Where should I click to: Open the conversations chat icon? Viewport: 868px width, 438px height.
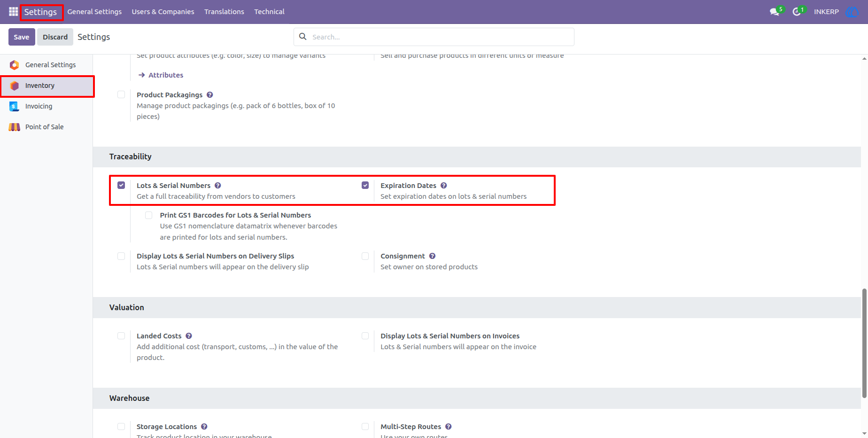pos(775,12)
